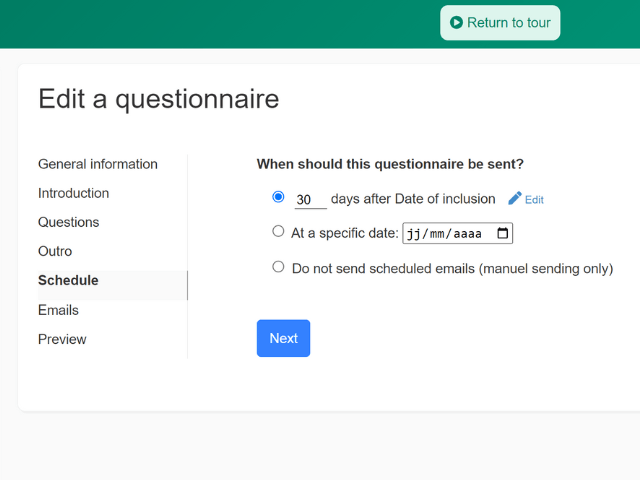Click the Edit link beside Date of inclusion
The image size is (640, 480).
(x=534, y=200)
